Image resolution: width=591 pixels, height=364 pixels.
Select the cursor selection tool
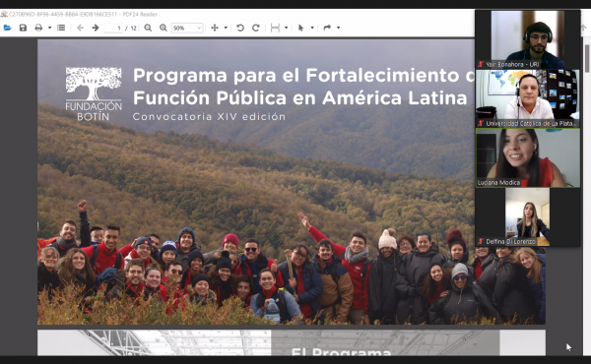click(x=300, y=28)
